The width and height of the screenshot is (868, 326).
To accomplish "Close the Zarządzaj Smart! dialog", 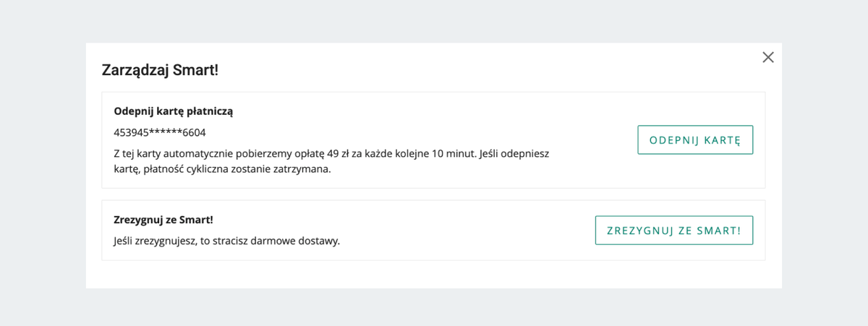I will pos(768,58).
